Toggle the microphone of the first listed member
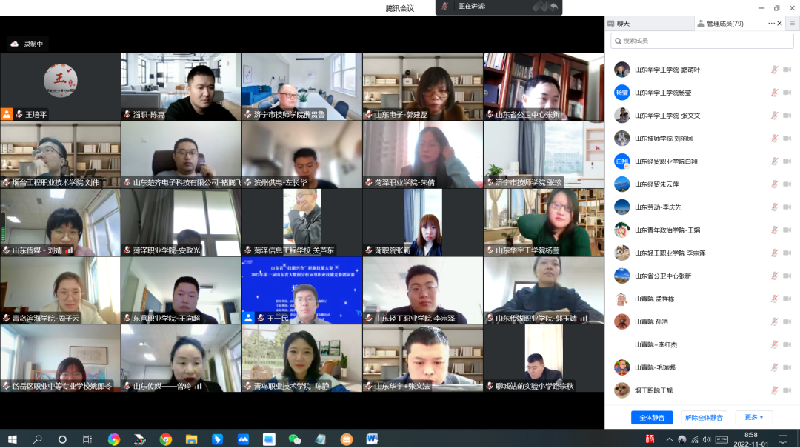Image resolution: width=800 pixels, height=447 pixels. 773,70
